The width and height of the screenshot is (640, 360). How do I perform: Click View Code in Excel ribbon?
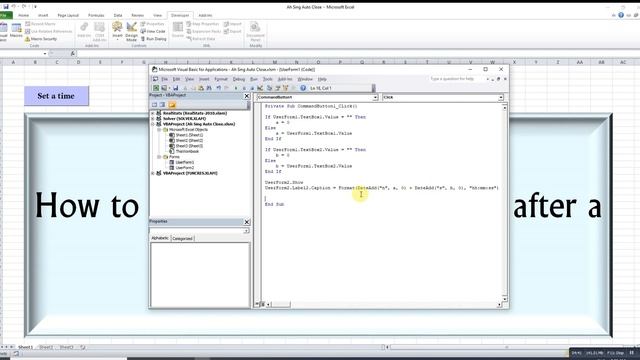tap(153, 31)
